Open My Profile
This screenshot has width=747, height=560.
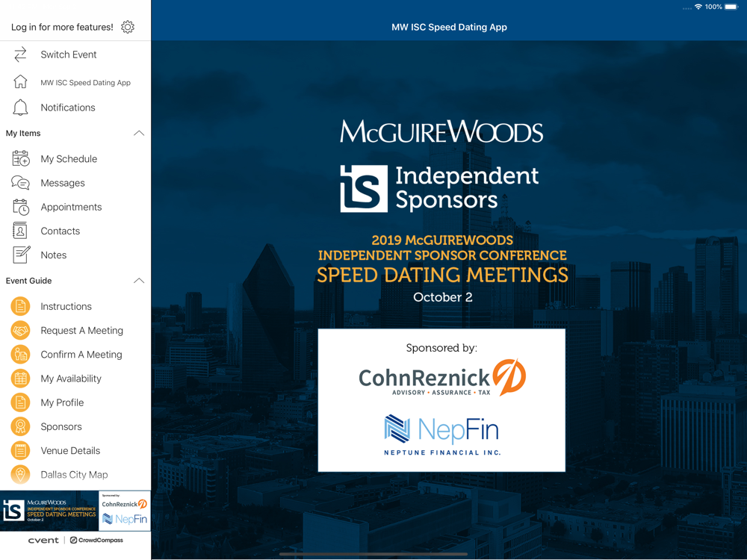[x=75, y=402]
